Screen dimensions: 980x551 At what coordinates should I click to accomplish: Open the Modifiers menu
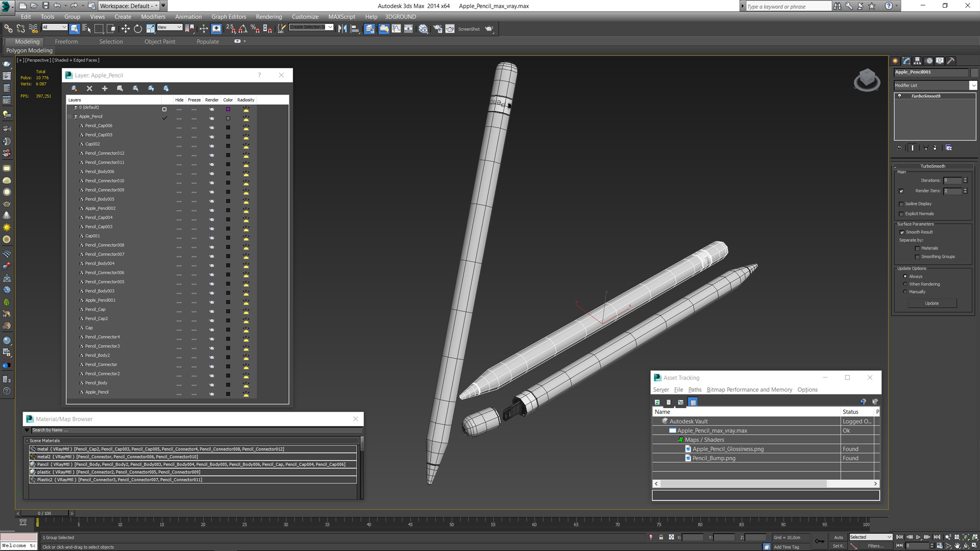153,17
